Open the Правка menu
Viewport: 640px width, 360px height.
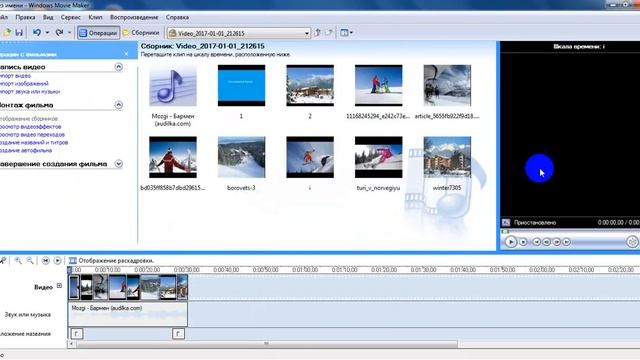25,17
